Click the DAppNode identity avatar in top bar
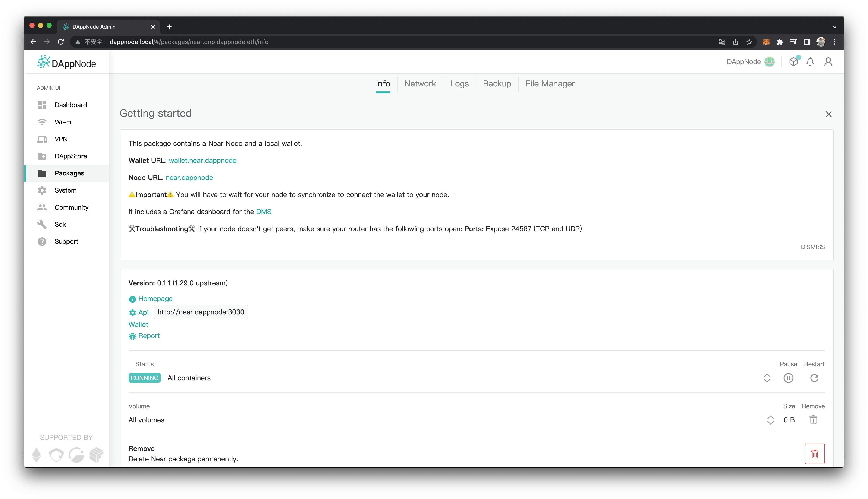Screen dimensions: 868x499 point(770,62)
